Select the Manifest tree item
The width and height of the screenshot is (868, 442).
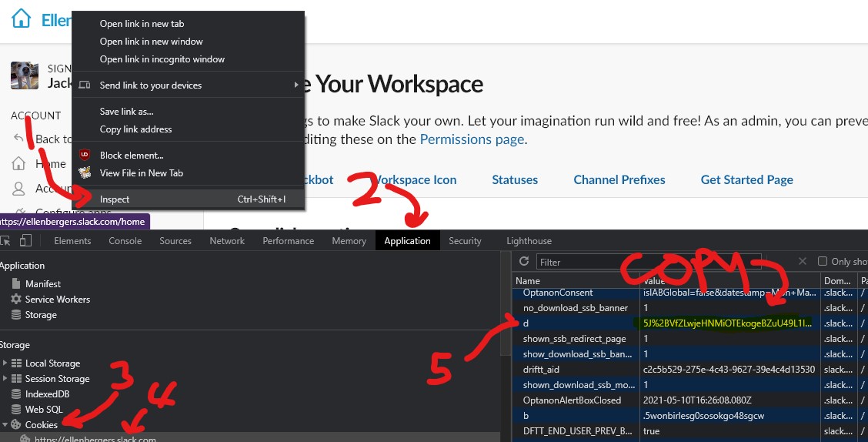pos(43,283)
